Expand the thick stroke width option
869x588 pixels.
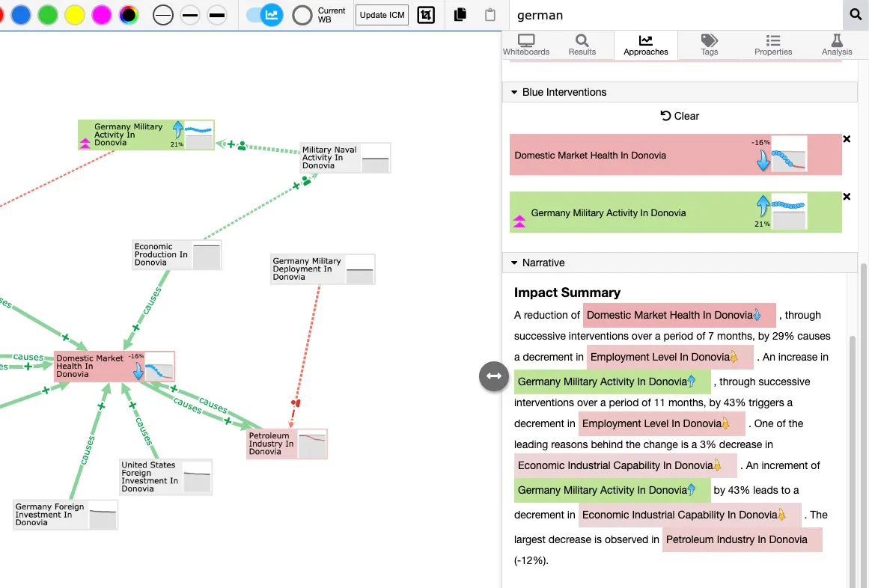(216, 14)
